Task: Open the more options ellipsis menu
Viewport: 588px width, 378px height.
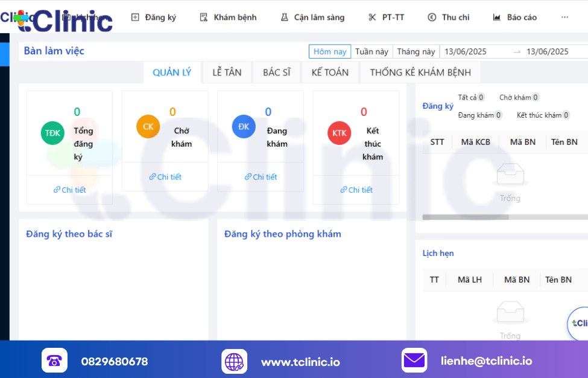Action: (x=564, y=18)
